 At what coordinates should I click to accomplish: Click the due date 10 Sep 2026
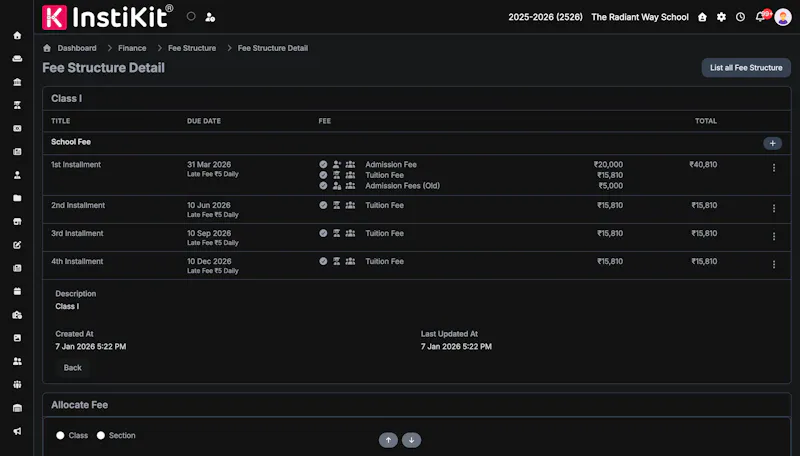click(209, 233)
